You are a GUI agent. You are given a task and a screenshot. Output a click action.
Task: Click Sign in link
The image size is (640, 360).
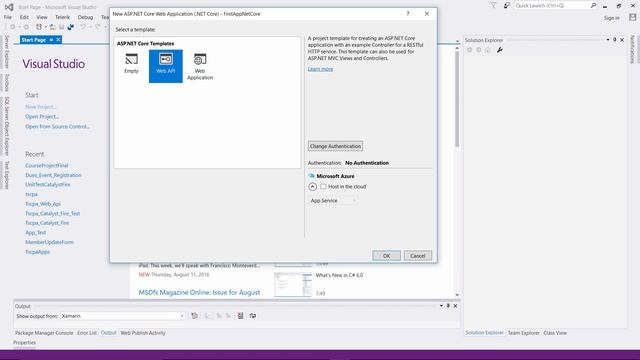(611, 18)
